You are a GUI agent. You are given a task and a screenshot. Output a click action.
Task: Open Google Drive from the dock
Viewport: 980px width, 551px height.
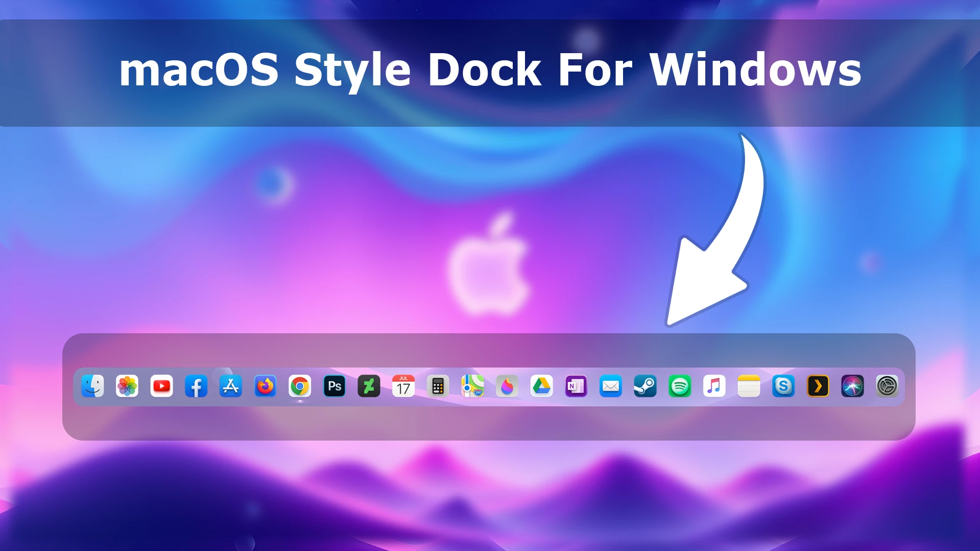point(541,386)
